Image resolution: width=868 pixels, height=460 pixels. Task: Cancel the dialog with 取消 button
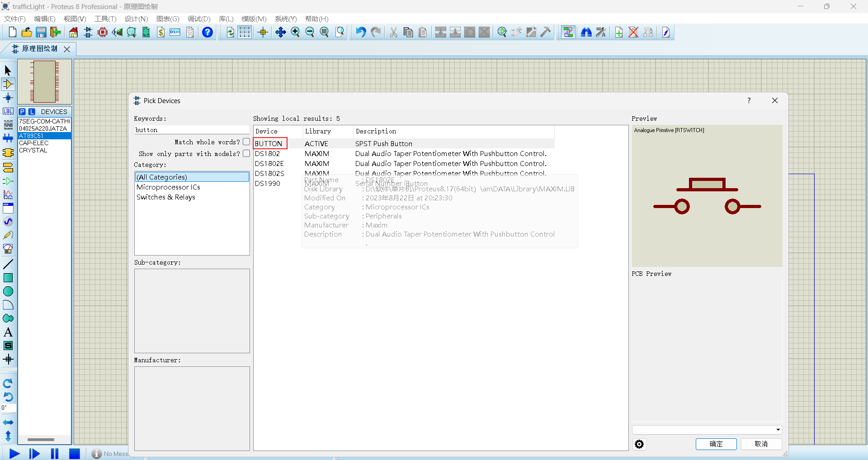click(761, 444)
